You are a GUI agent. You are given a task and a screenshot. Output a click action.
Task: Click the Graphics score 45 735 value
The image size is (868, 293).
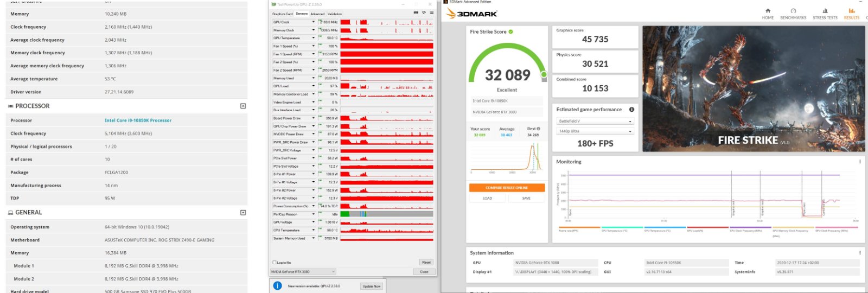tap(595, 40)
